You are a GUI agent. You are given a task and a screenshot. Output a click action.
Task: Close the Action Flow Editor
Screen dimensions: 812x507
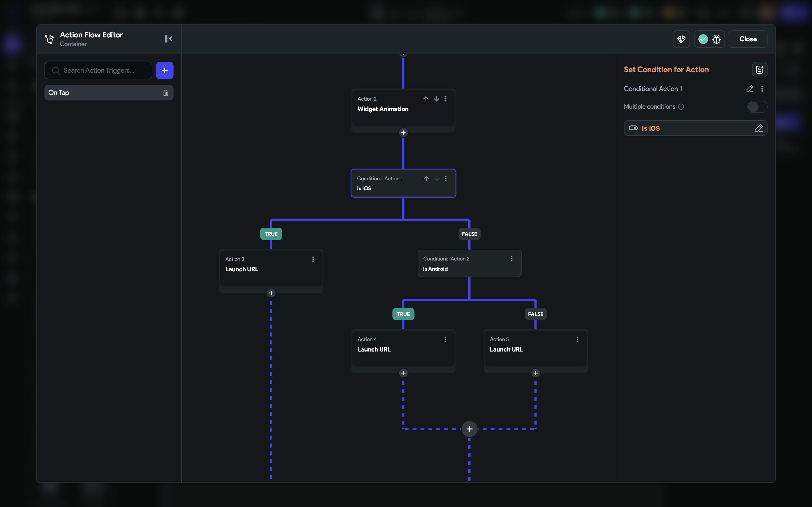(747, 39)
